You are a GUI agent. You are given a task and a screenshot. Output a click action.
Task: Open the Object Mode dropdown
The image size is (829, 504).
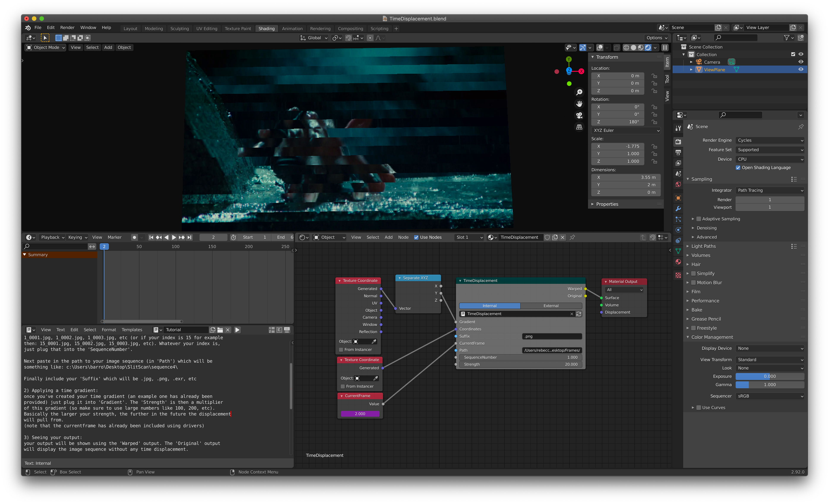(x=45, y=47)
